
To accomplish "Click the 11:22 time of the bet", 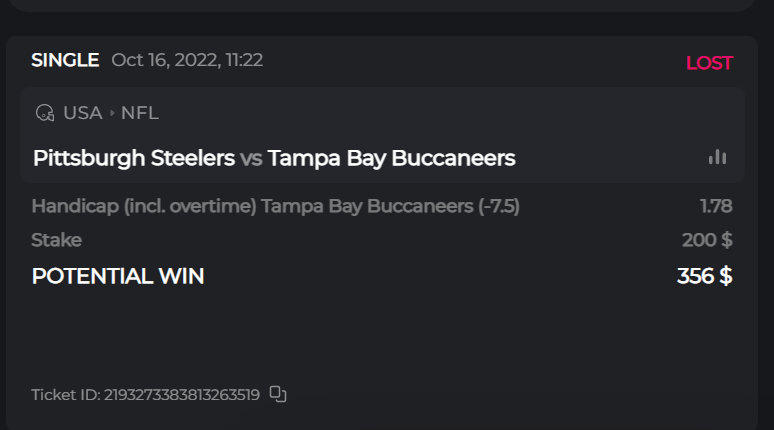I will 244,60.
